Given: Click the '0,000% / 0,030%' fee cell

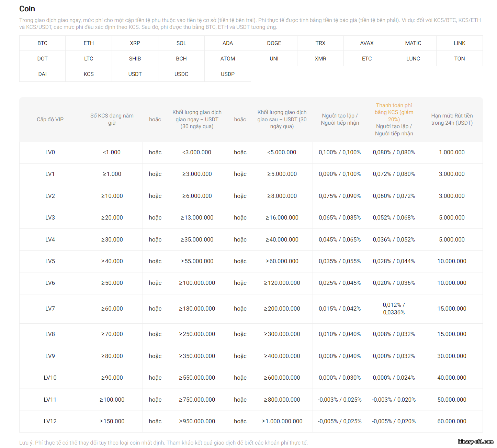Looking at the screenshot, I should pyautogui.click(x=340, y=378).
